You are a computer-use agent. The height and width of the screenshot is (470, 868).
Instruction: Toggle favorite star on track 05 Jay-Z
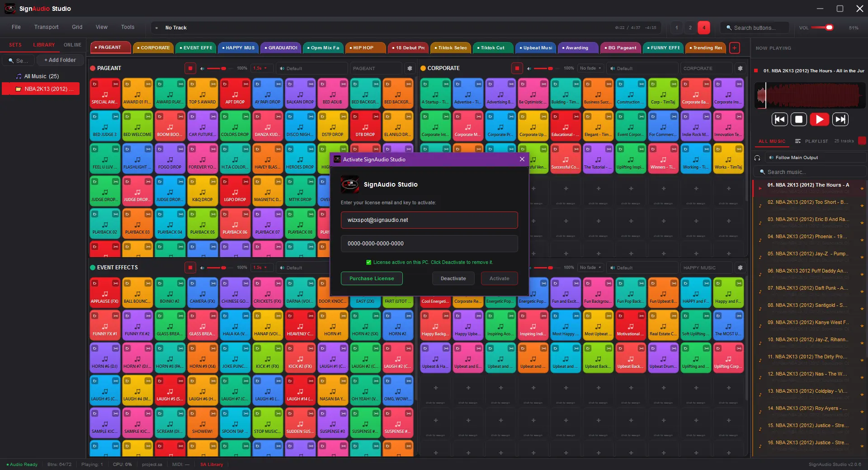tap(862, 257)
